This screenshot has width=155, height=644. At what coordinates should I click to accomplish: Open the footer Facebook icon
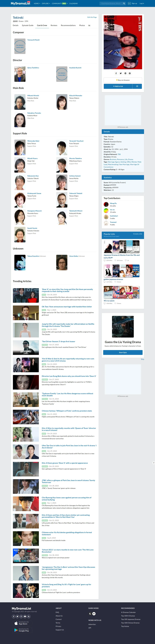coord(14,616)
